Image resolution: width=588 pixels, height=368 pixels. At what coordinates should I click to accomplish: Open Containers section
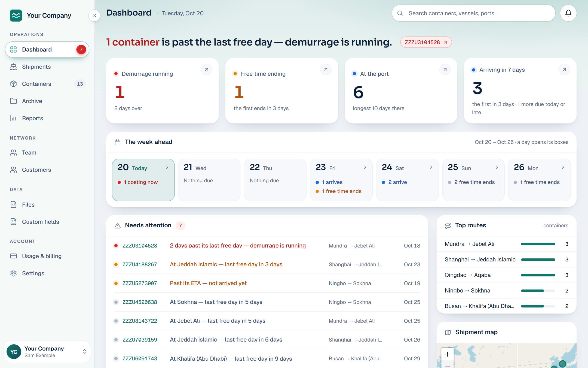(47, 84)
